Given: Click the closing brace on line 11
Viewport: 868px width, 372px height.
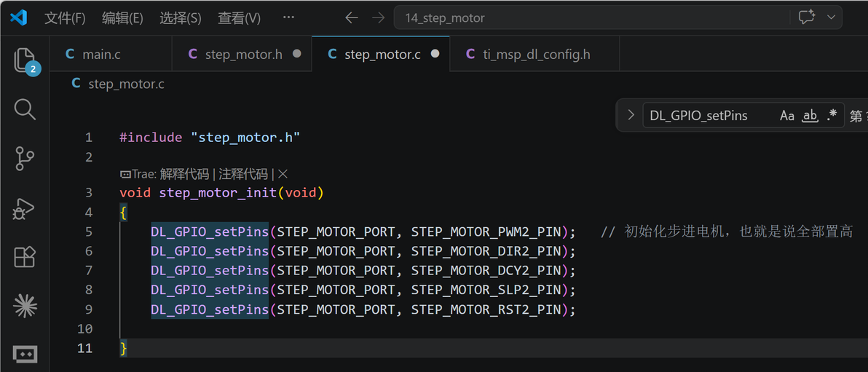Looking at the screenshot, I should (124, 348).
